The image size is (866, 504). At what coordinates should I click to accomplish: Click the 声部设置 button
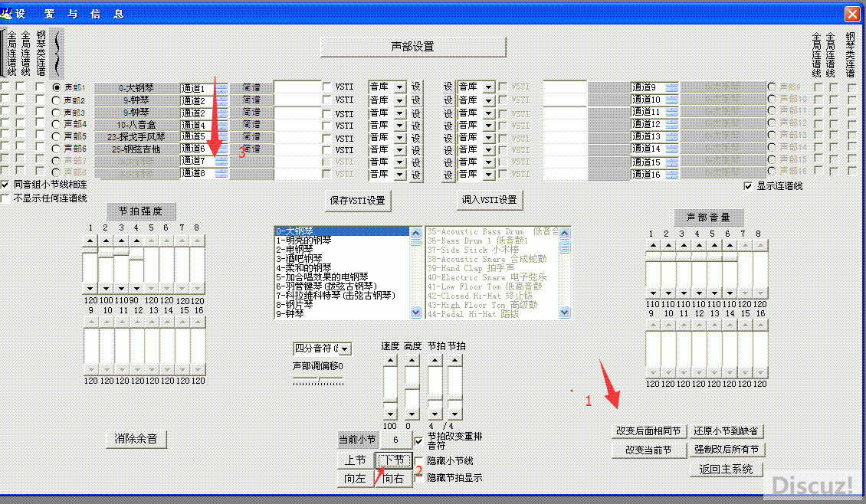click(413, 47)
